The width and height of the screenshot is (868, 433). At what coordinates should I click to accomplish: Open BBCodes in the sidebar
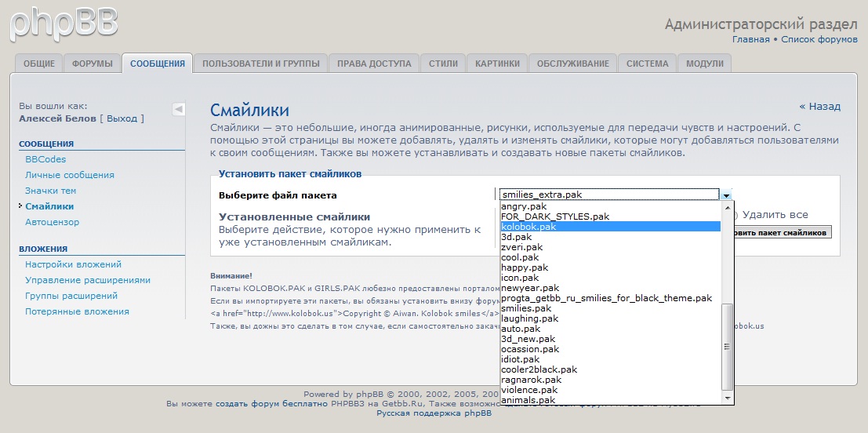click(45, 159)
